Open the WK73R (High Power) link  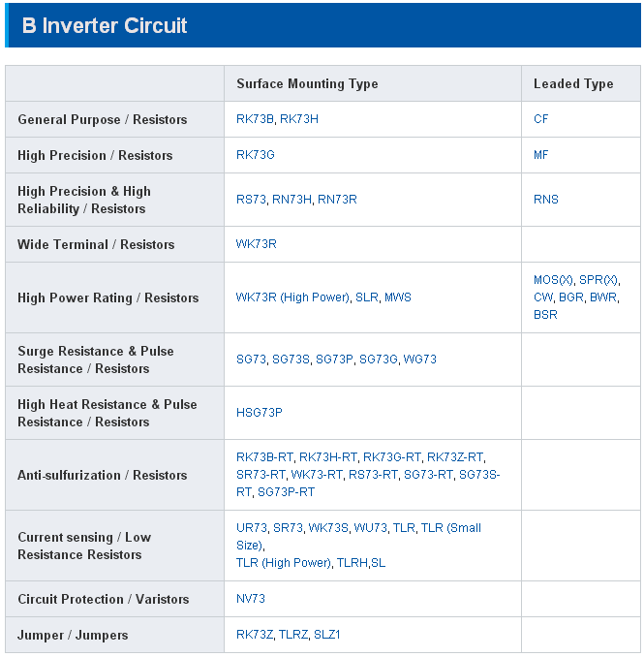292,297
